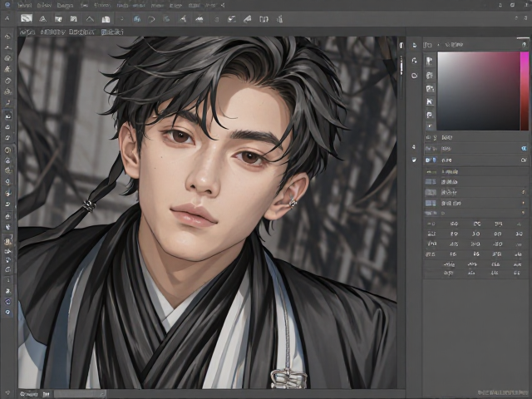Click the round help icon in the color panel header
The width and height of the screenshot is (532, 399).
click(525, 44)
